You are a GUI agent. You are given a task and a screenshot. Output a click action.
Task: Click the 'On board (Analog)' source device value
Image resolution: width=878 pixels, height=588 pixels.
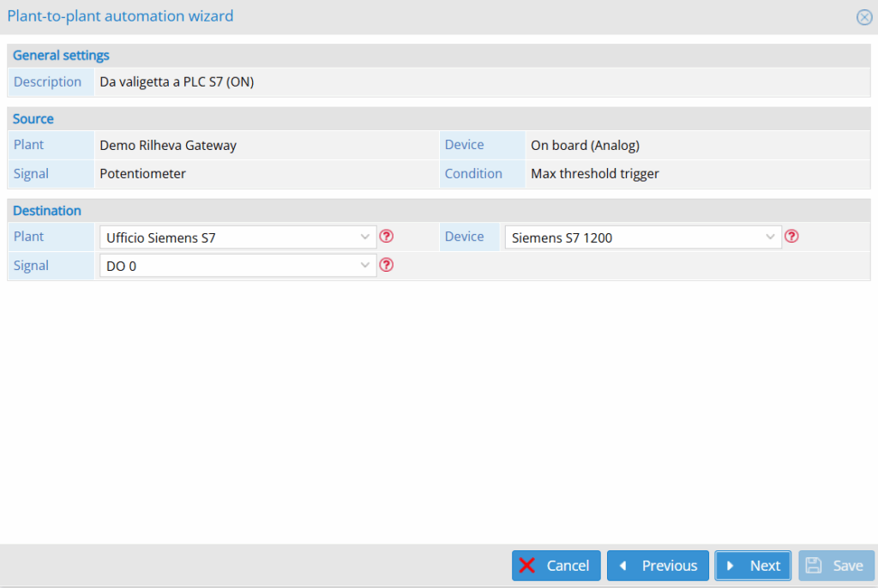click(585, 146)
